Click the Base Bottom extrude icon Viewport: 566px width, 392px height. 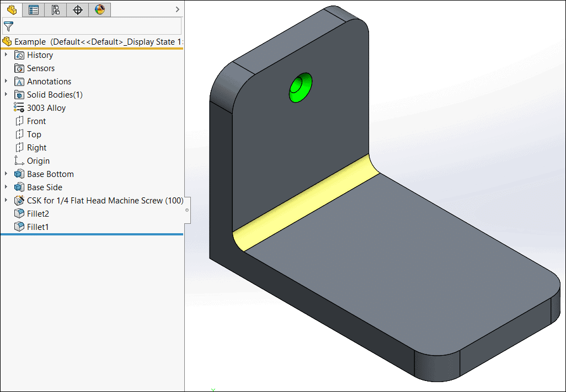(19, 174)
